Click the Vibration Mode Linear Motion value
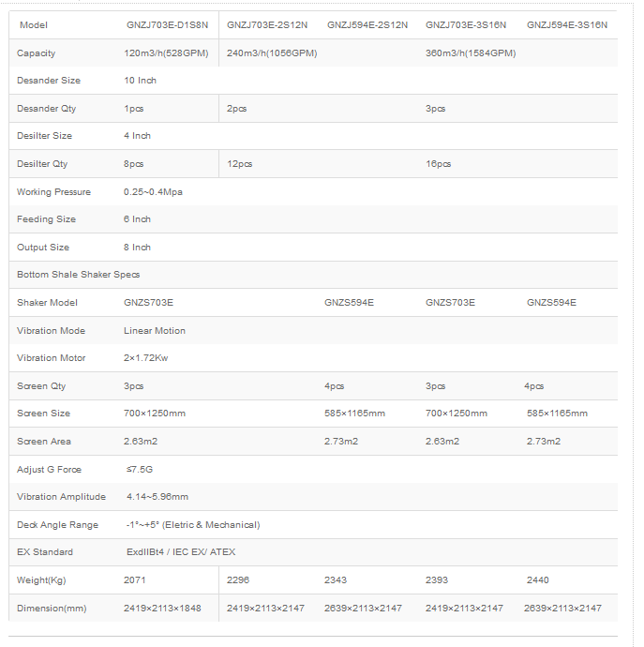Screen dimensions: 644x647 (155, 331)
